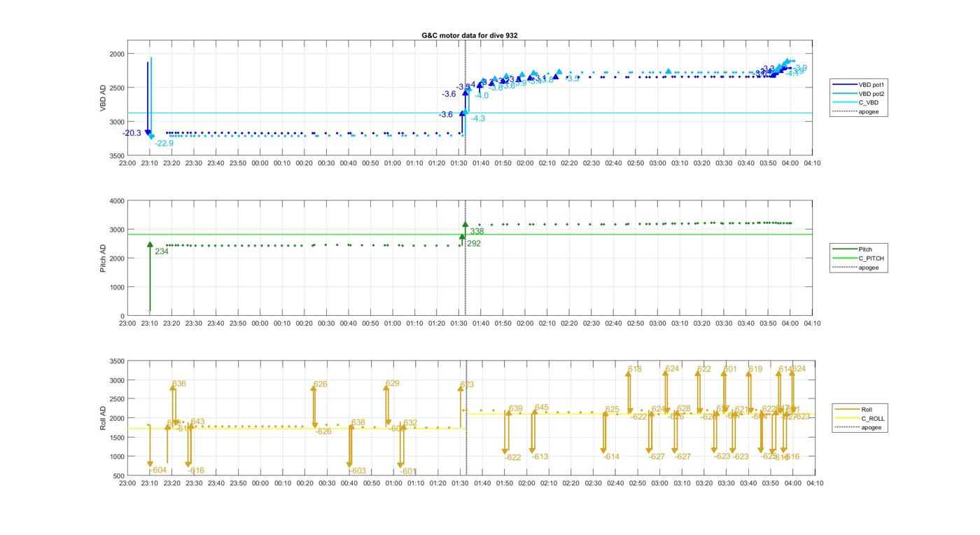Viewport: 980px width, 535px height.
Task: Click the '619' roll data label
Action: 755,370
